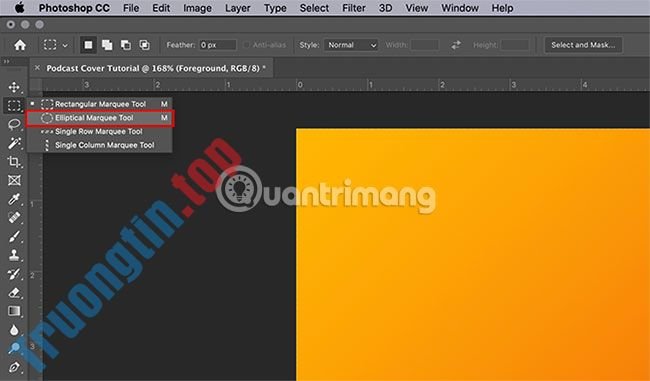Viewport: 650px width, 381px height.
Task: Select the Healing Brush tool
Action: point(14,218)
